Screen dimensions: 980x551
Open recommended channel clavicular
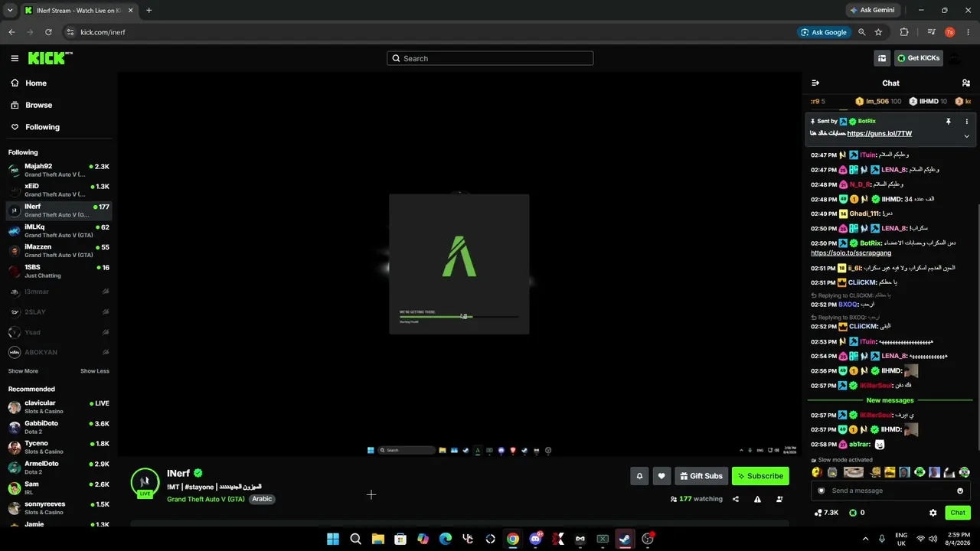pos(59,407)
